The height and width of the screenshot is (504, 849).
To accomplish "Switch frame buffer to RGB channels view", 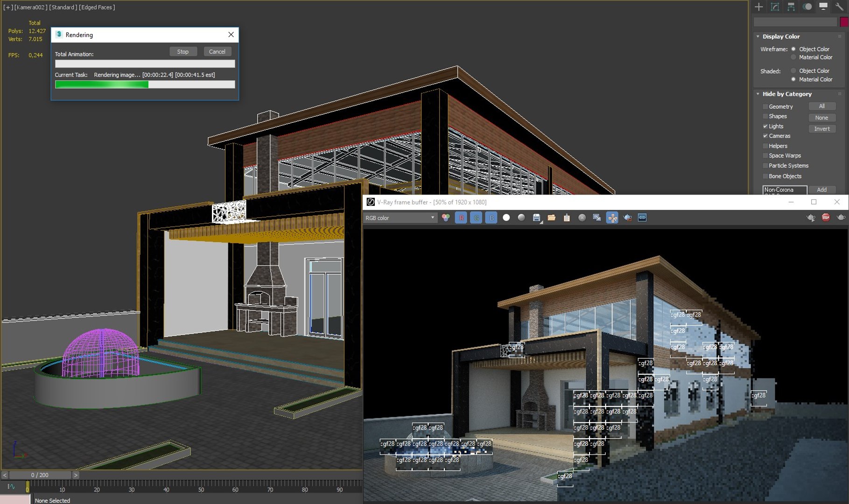I will click(446, 217).
